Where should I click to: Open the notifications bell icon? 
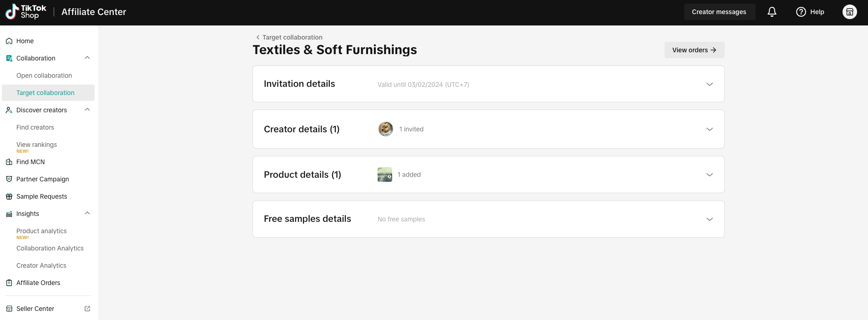(x=772, y=12)
